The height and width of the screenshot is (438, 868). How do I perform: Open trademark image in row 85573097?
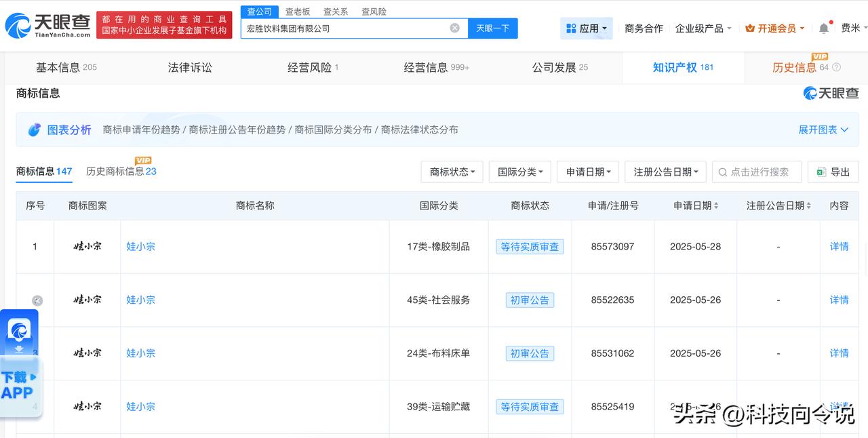coord(87,246)
